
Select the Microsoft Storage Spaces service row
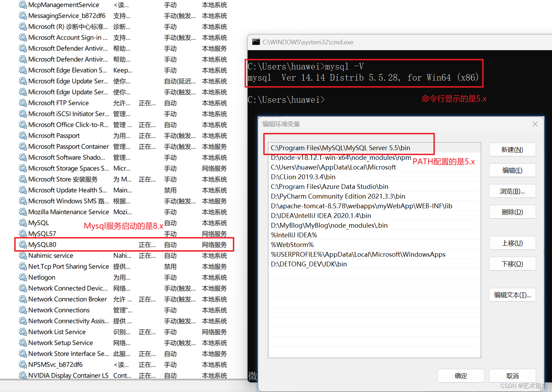coord(123,168)
